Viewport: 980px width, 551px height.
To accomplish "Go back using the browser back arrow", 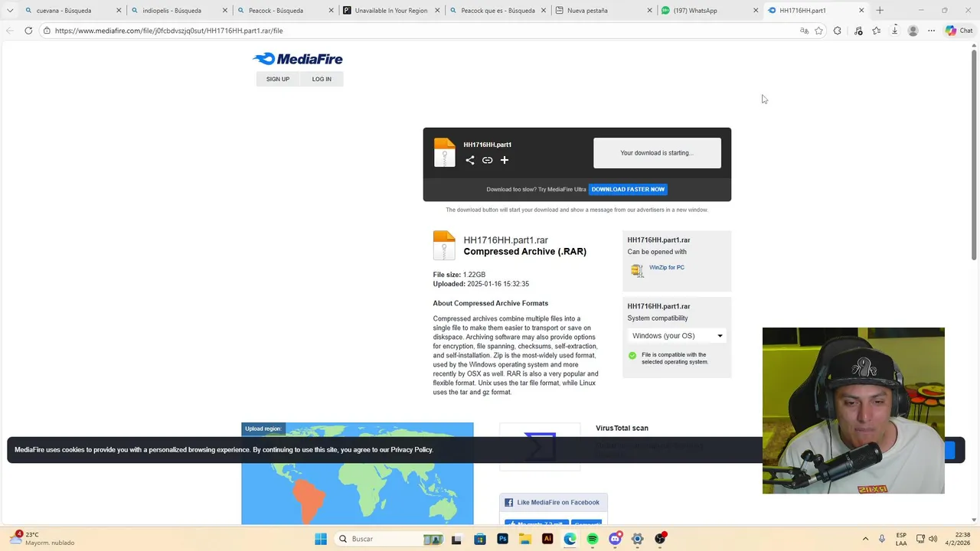I will (10, 31).
